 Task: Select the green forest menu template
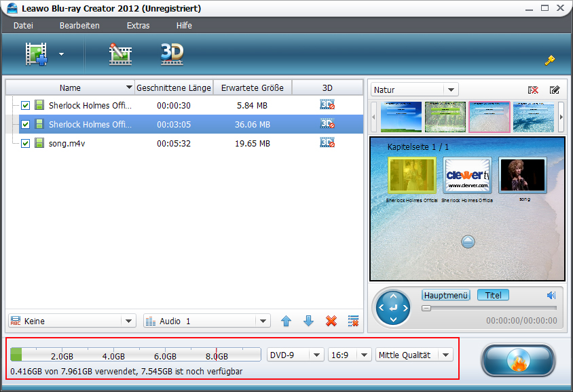point(445,117)
